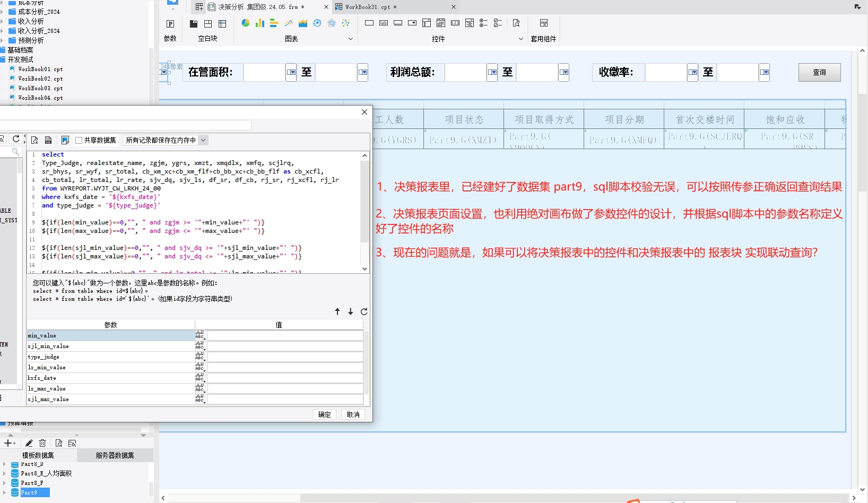The image size is (868, 503).
Task: Insert a pie chart component
Action: 246,23
